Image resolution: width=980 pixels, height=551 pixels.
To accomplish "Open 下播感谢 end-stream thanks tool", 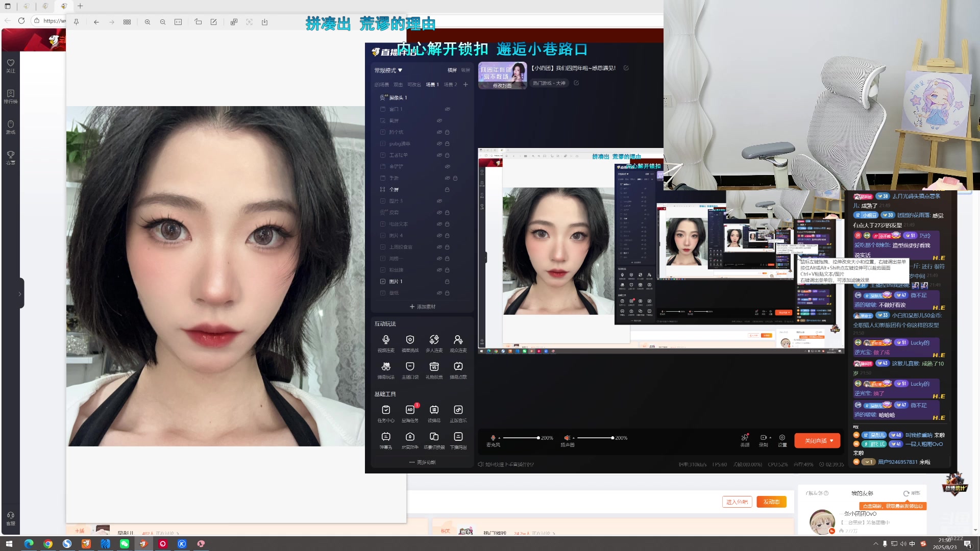I will point(458,441).
